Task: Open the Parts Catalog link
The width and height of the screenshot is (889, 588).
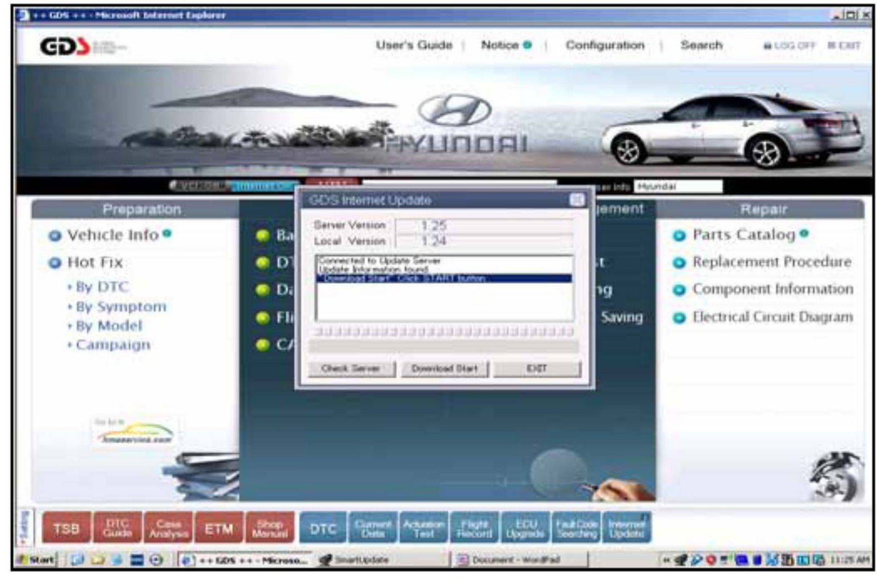Action: 743,235
